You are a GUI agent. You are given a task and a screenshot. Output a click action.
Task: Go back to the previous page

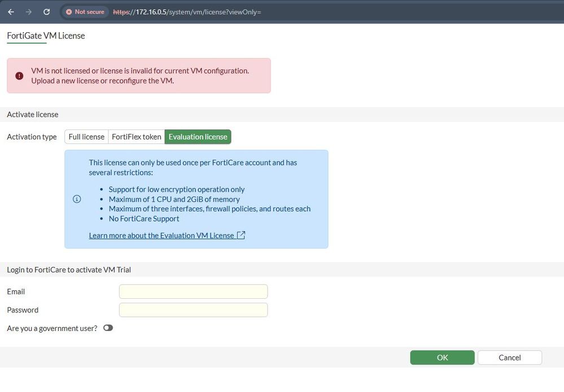(x=11, y=11)
